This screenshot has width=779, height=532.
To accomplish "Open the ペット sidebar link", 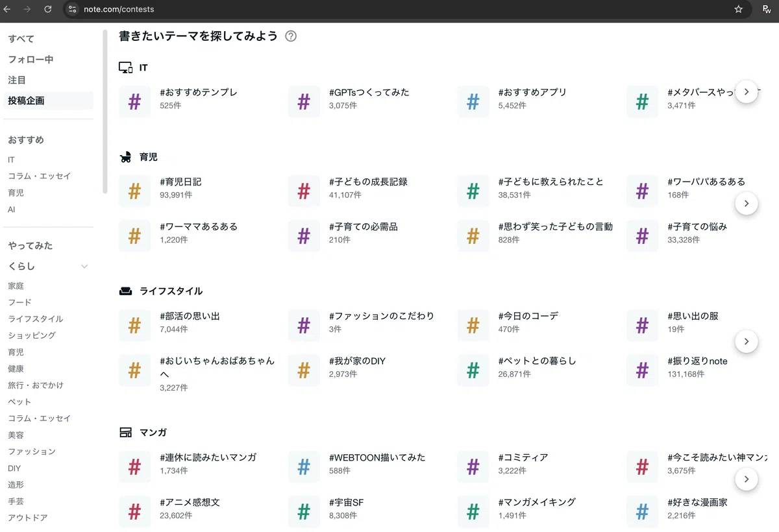I will 19,402.
